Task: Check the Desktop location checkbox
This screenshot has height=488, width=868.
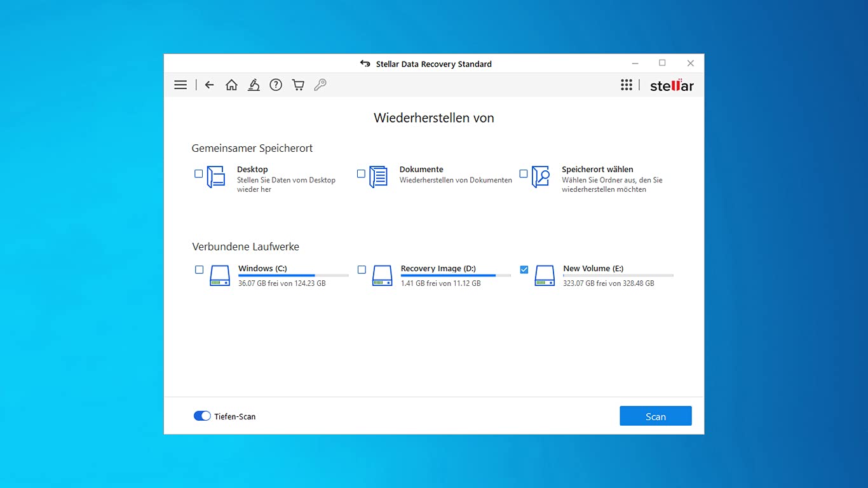Action: tap(199, 173)
